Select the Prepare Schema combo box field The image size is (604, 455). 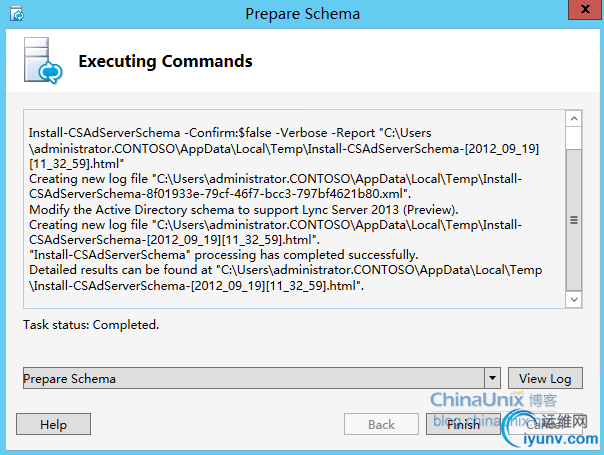(x=262, y=378)
